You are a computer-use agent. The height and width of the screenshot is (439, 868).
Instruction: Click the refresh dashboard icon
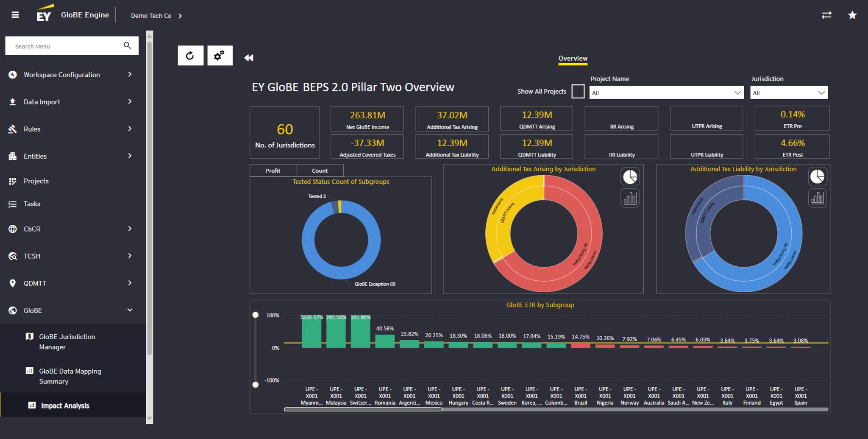(190, 56)
